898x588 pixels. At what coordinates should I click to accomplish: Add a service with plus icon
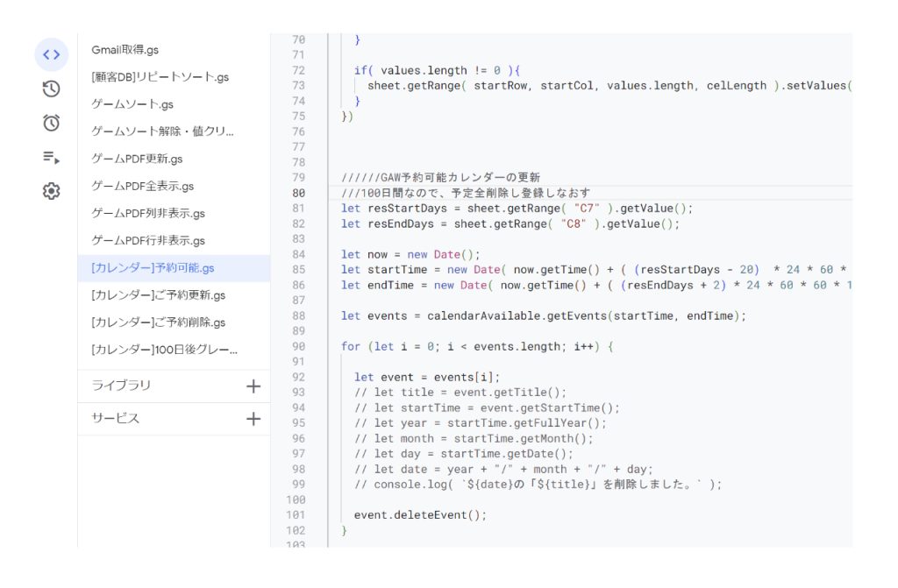click(253, 419)
